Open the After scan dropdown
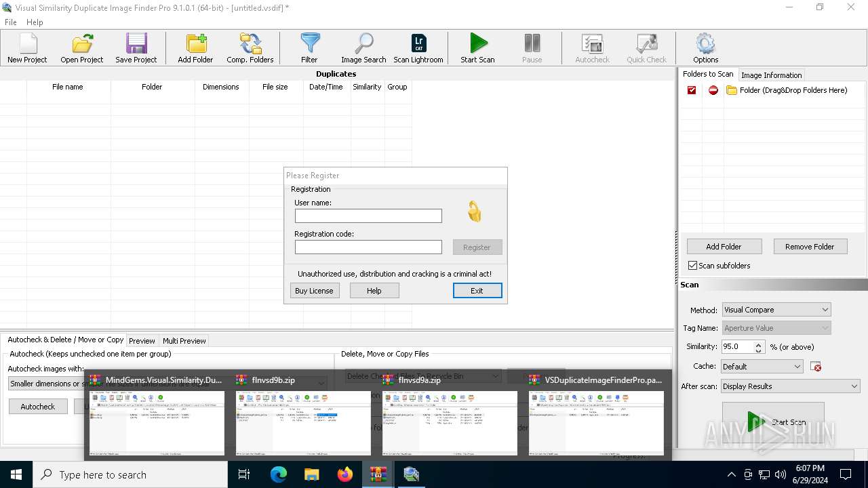 (790, 386)
